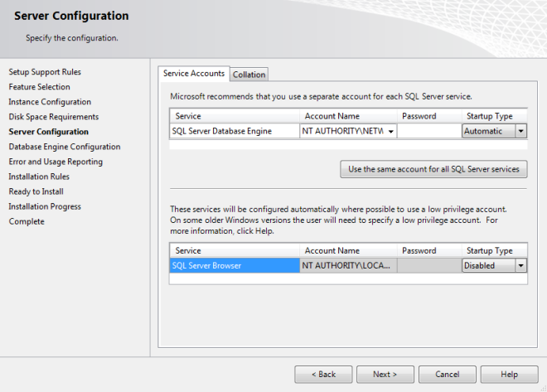Switch to the Collation tab
The height and width of the screenshot is (392, 547).
coord(249,75)
